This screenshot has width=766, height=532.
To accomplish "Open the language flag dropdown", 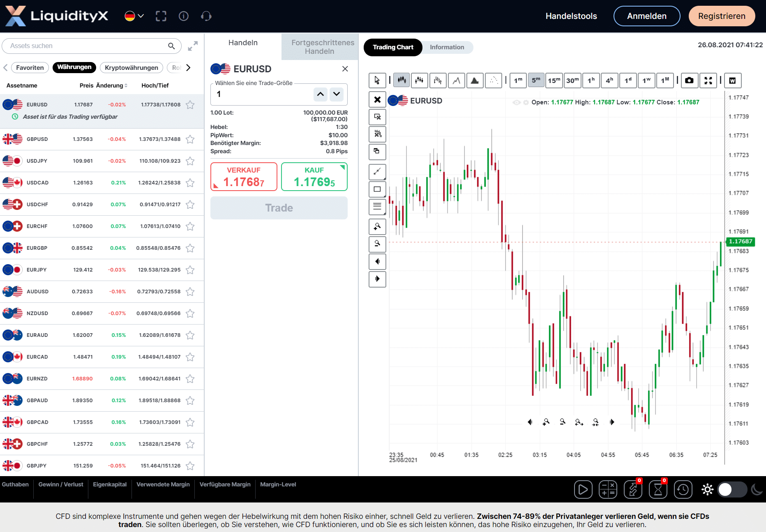I will [134, 16].
